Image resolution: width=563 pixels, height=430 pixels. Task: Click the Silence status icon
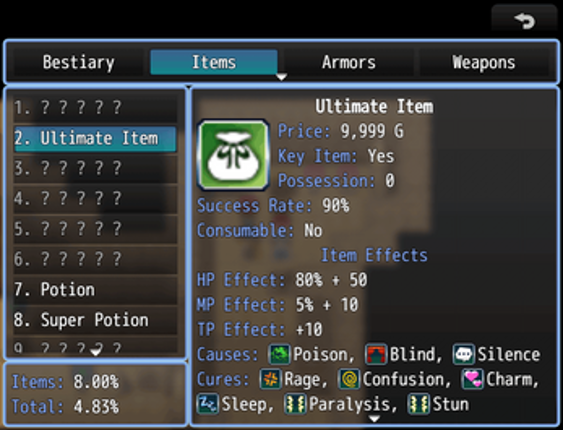coord(464,354)
